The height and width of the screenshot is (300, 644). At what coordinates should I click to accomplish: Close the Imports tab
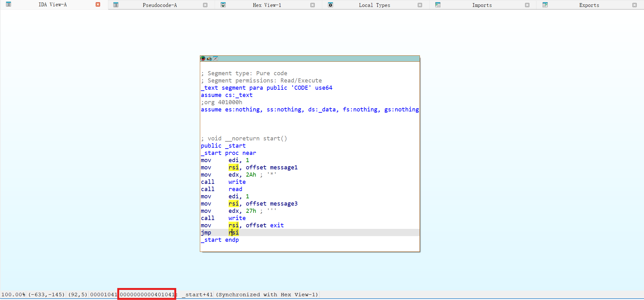527,5
